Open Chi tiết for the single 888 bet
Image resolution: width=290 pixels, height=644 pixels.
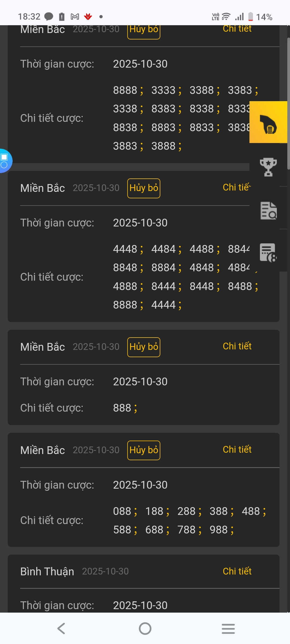[x=237, y=346]
